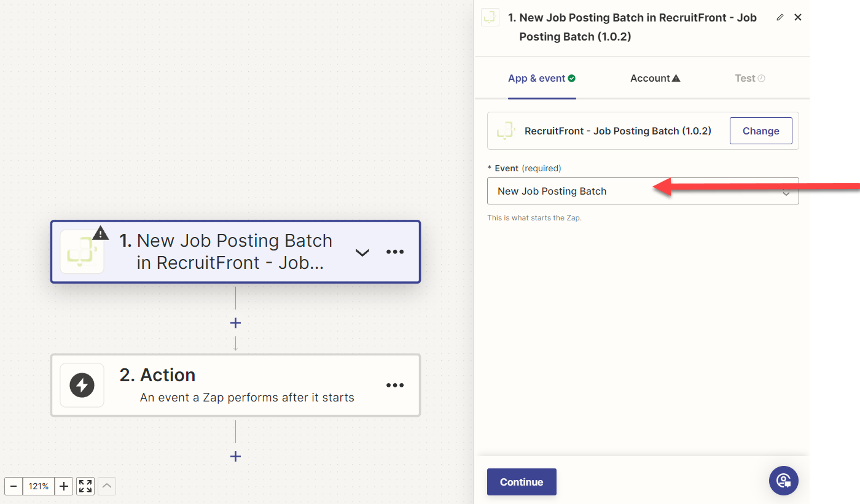This screenshot has height=504, width=860.
Task: Select the 2. Action step card
Action: coord(235,386)
